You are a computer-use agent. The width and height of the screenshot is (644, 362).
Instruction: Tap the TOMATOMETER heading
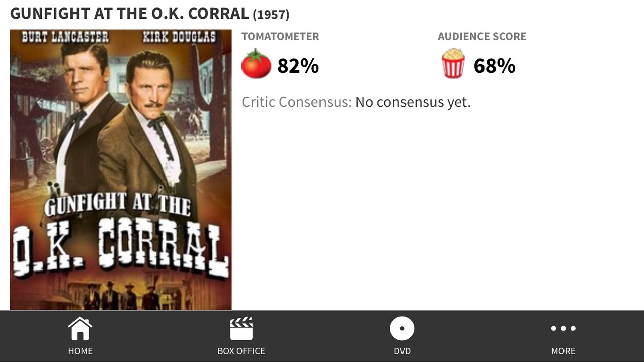tap(280, 36)
